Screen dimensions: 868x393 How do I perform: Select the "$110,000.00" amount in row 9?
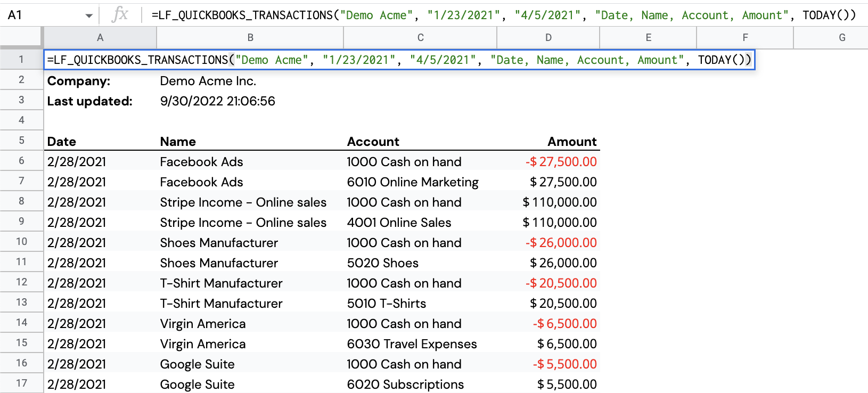548,222
